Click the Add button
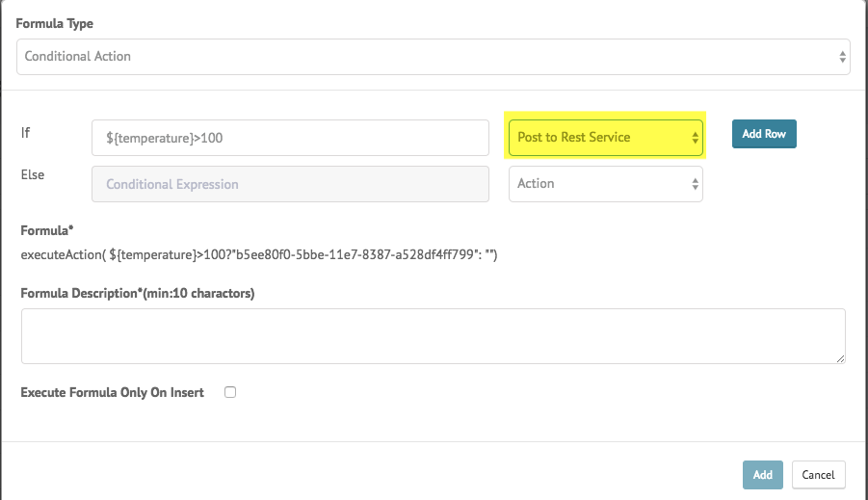Viewport: 868px width, 500px height. [x=763, y=475]
